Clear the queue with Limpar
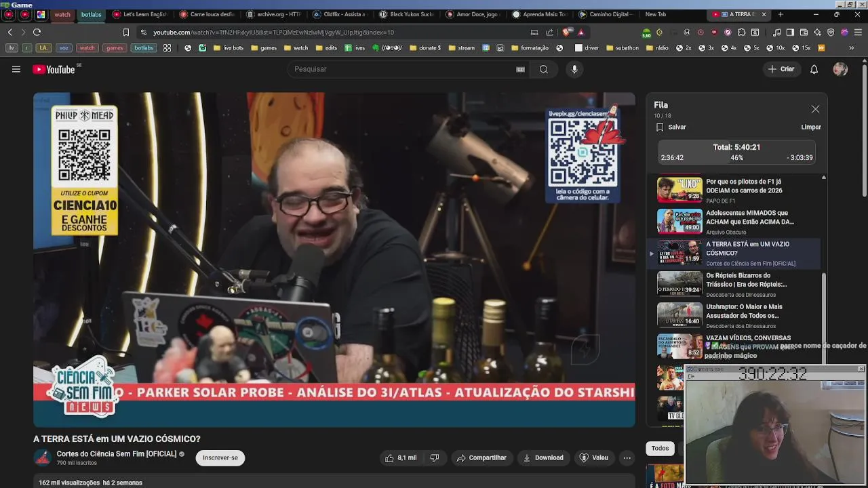Viewport: 868px width, 488px height. tap(811, 127)
